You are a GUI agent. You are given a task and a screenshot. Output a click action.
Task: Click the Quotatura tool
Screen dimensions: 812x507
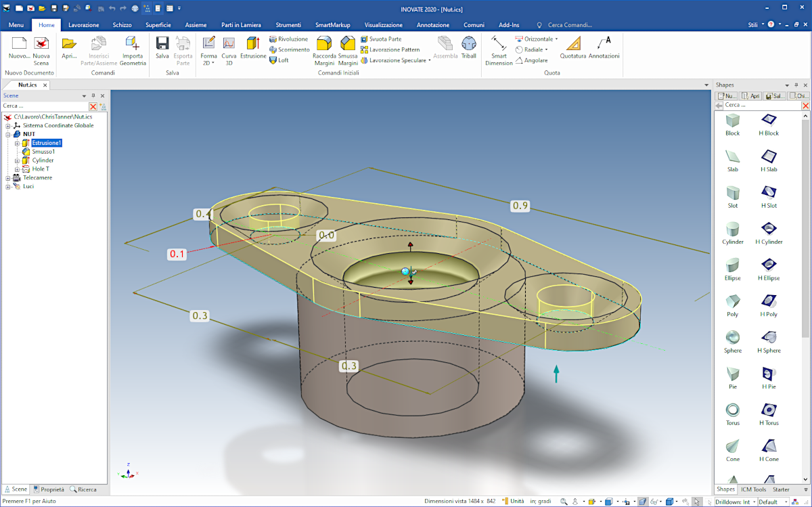click(x=573, y=47)
